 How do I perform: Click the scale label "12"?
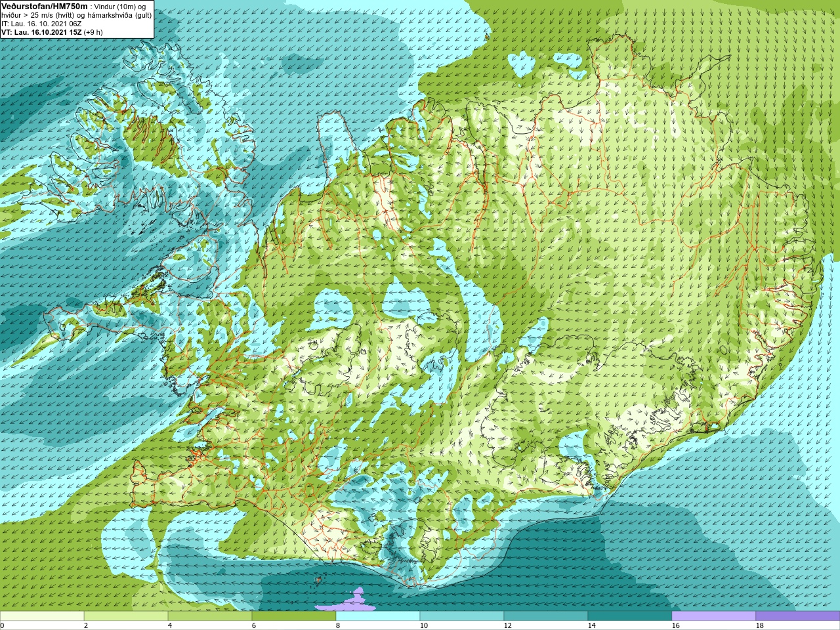tap(507, 625)
